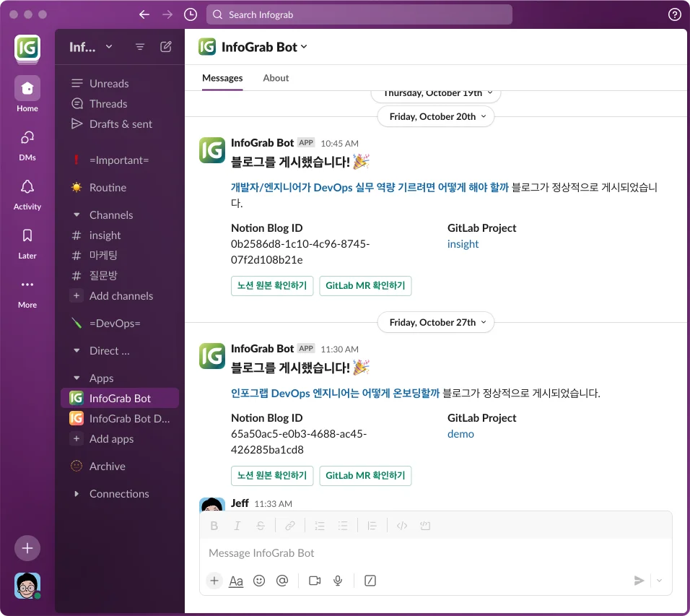Open the emoji picker in message box
Image resolution: width=690 pixels, height=616 pixels.
[x=259, y=580]
